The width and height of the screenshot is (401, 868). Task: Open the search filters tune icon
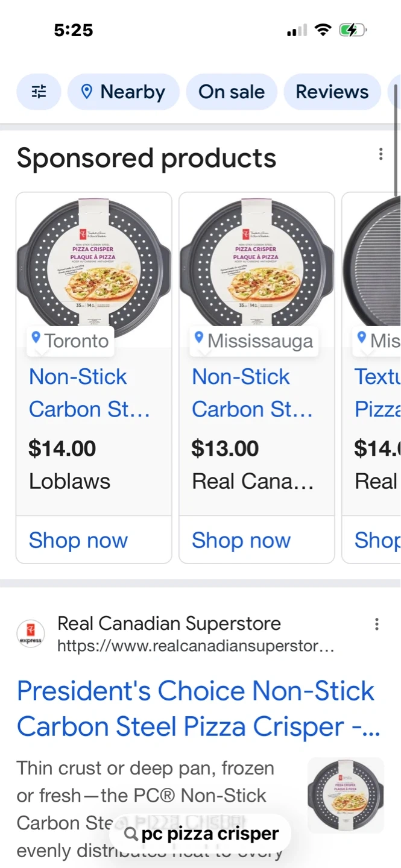[39, 92]
